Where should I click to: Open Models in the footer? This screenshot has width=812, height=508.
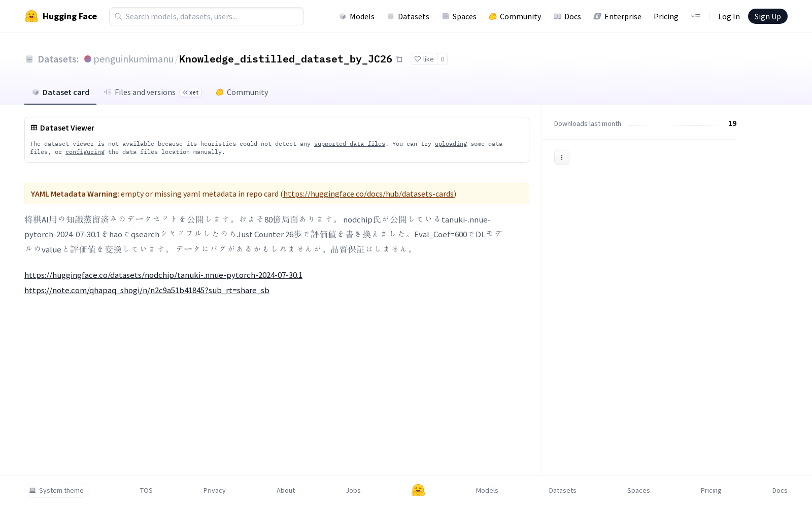tap(487, 490)
